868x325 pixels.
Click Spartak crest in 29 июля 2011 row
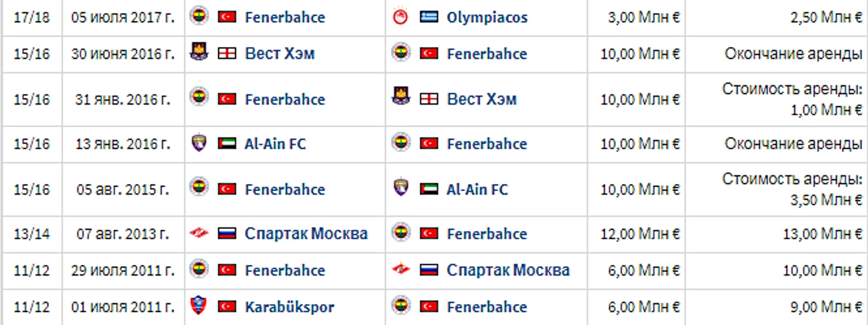coord(401,270)
